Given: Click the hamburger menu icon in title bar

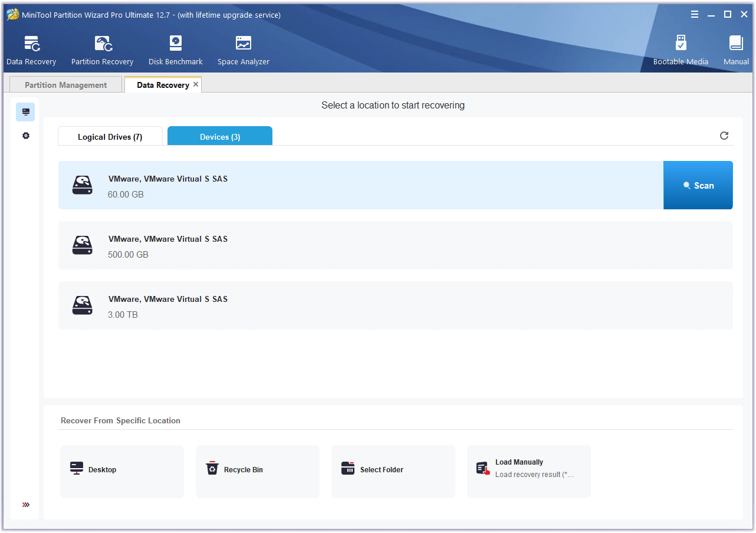Looking at the screenshot, I should [x=695, y=14].
